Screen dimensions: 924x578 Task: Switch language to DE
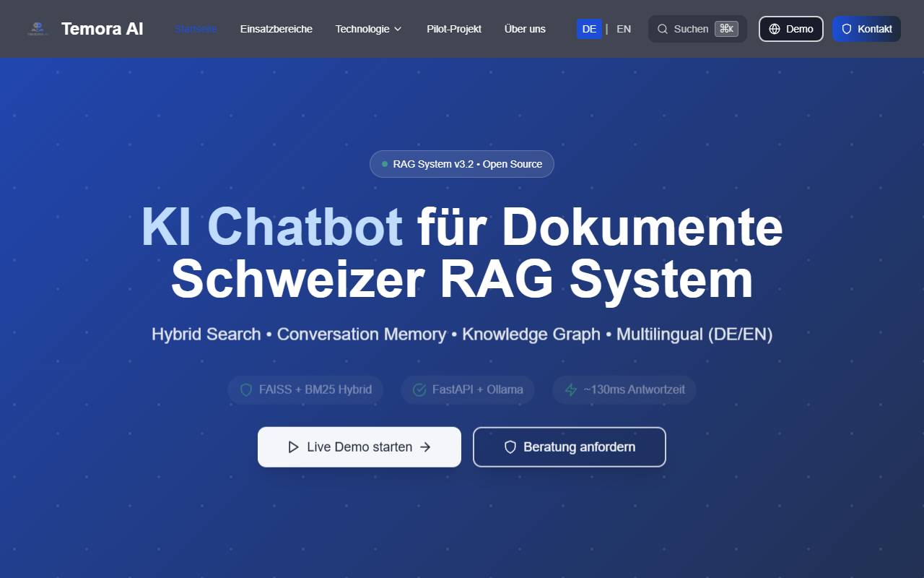(x=589, y=29)
